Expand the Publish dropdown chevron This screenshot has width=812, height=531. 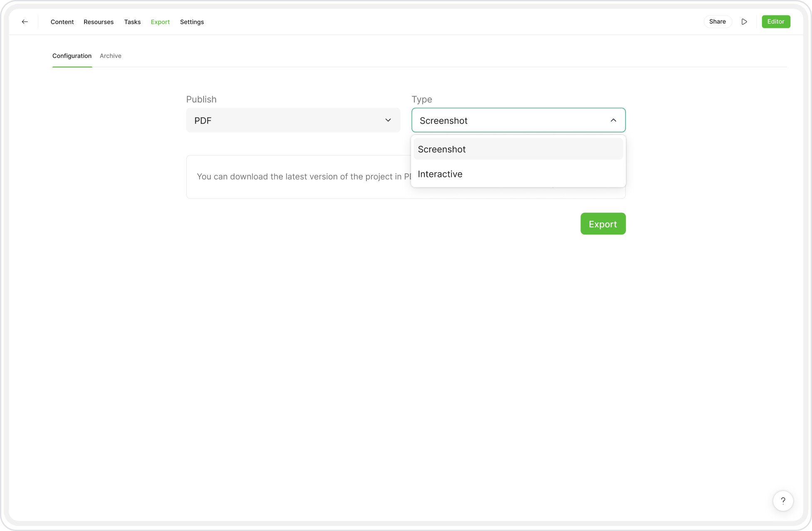pos(388,120)
